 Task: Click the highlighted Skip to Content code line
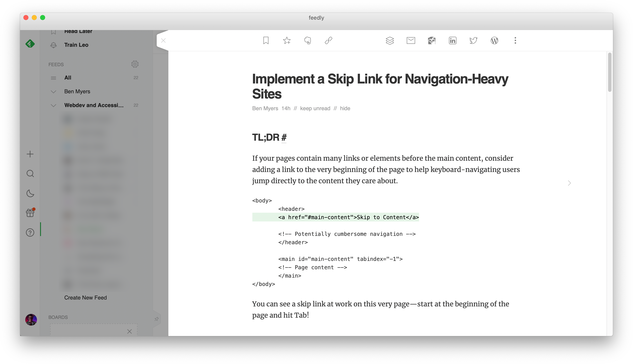coord(336,217)
